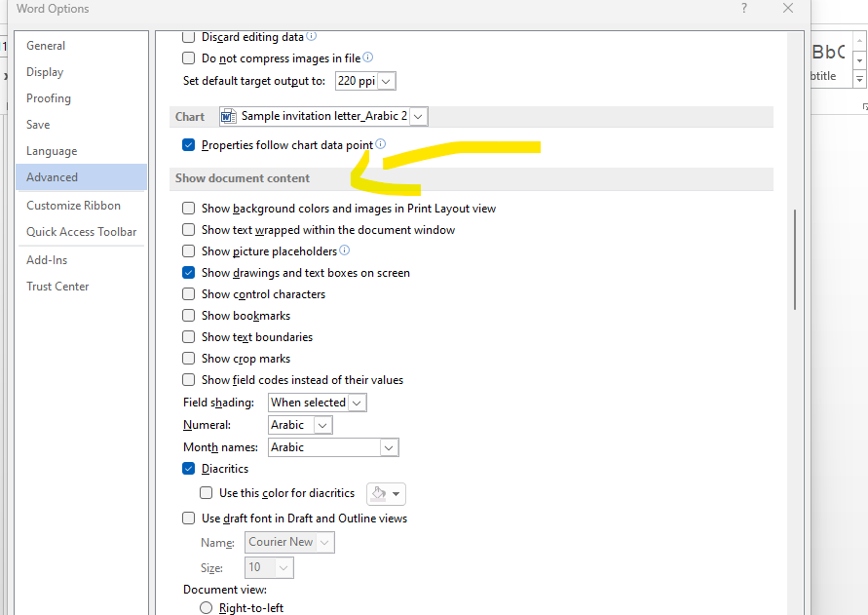Uncheck Properties follow chart data point
Screen dimensions: 868x615
(x=189, y=145)
